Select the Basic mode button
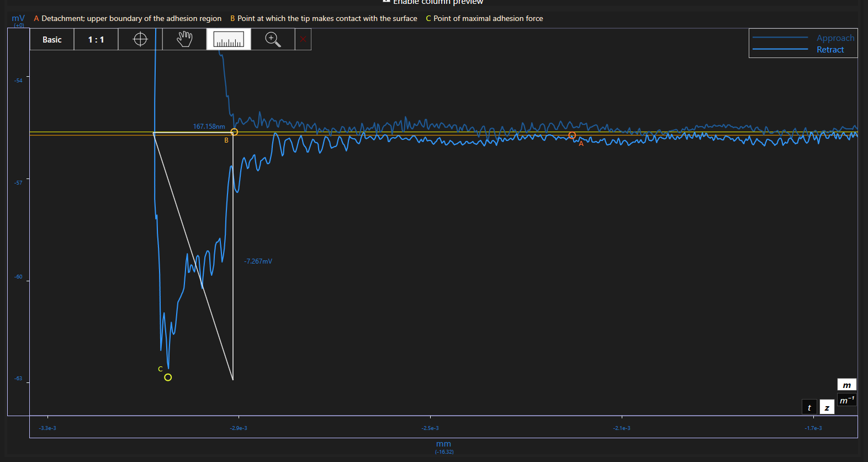 [52, 40]
